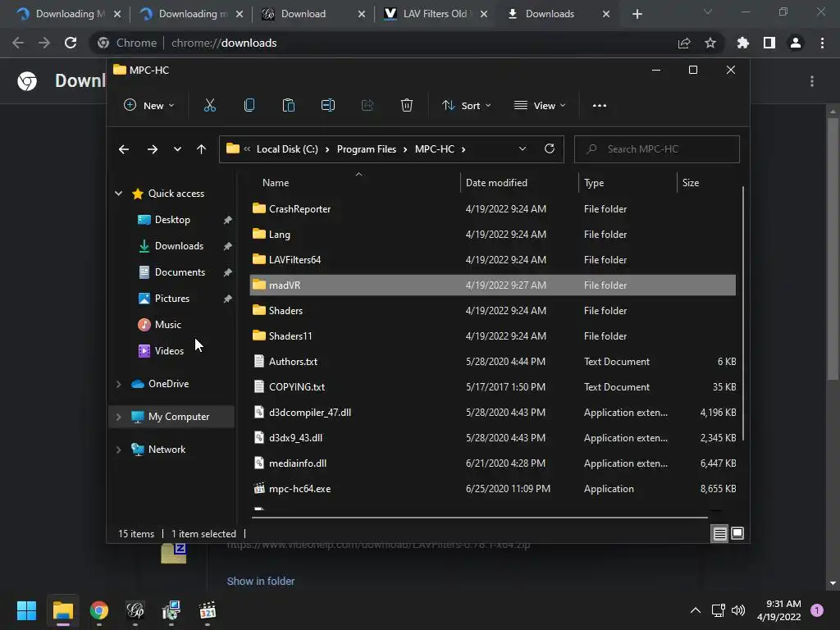Open Chrome three-dot menu
Screen dimensions: 840x630
coord(822,43)
